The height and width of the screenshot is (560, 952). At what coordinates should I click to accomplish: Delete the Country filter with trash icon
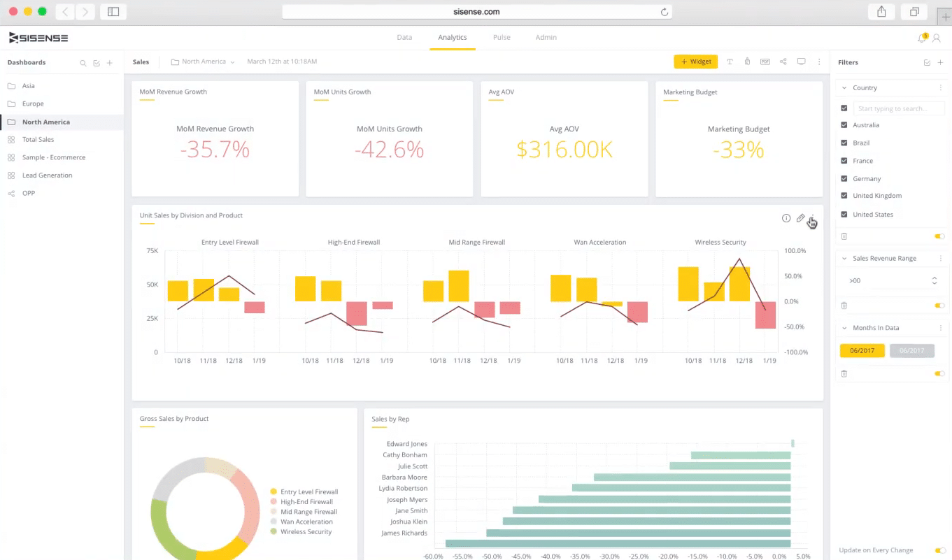[844, 236]
